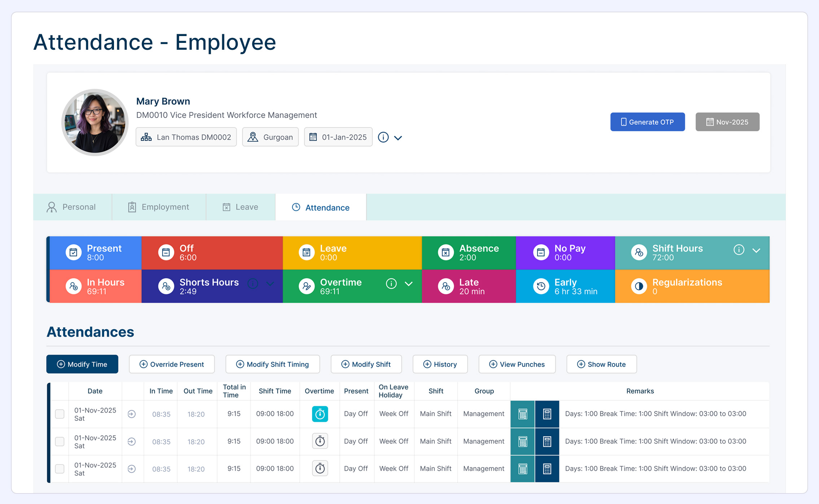The height and width of the screenshot is (504, 819).
Task: Click the info icon on Shift Hours tile
Action: coord(739,249)
